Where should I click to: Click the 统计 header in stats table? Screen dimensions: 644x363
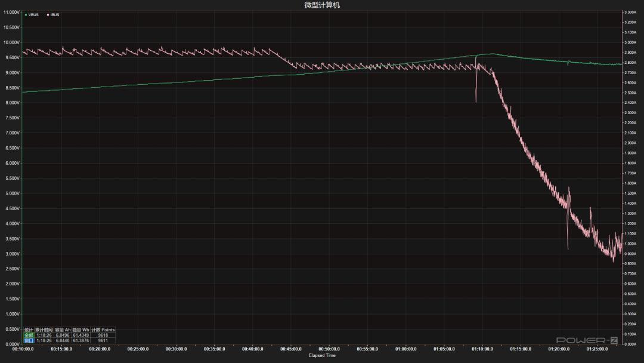click(29, 330)
